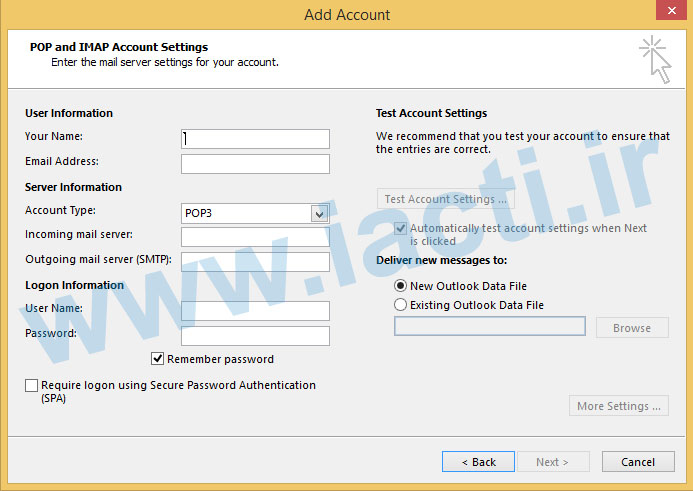Focus the Email Address input box

point(255,163)
